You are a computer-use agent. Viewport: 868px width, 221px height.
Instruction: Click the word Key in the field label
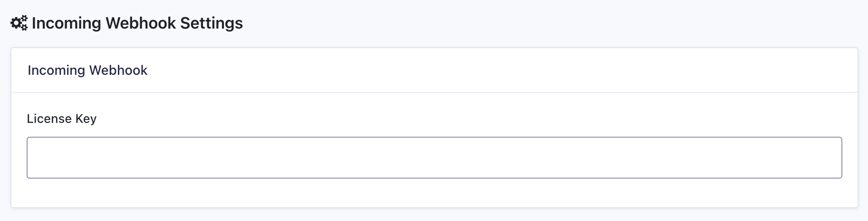coord(86,119)
